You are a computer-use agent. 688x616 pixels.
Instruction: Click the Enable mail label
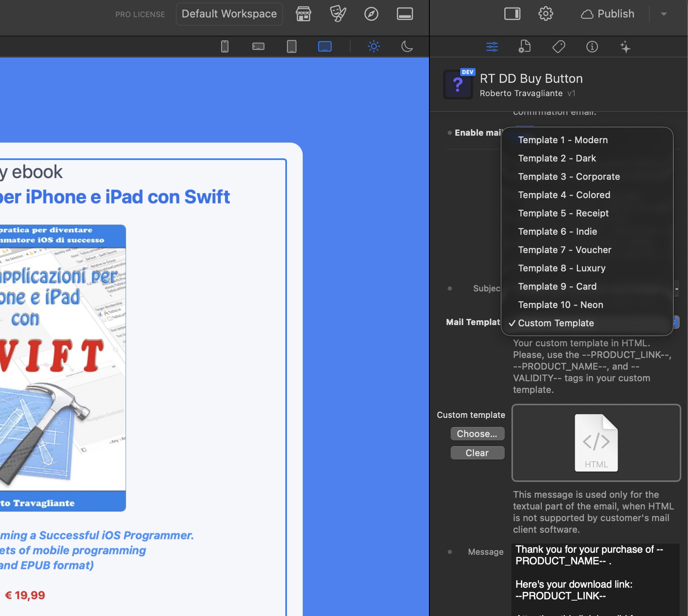(x=478, y=133)
